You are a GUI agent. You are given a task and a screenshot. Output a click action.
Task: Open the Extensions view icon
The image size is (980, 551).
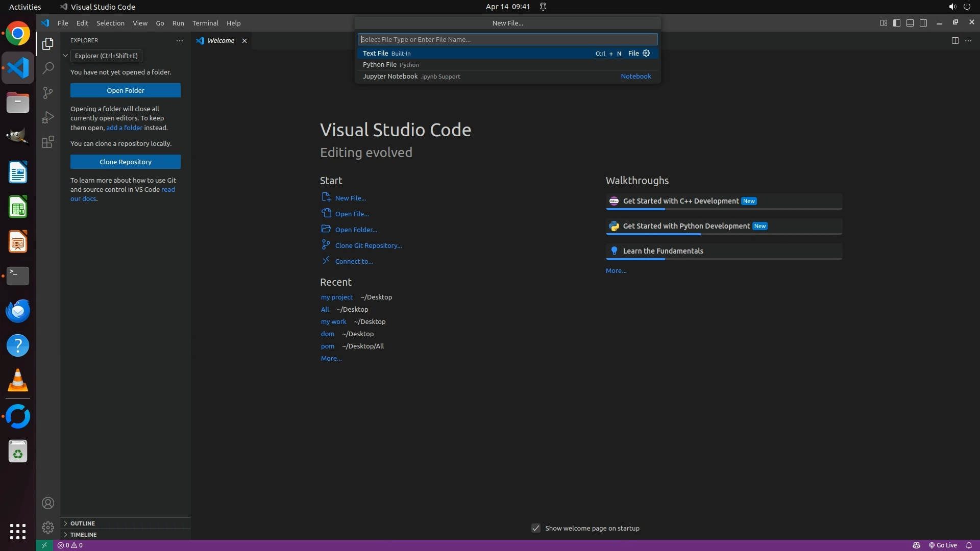coord(48,142)
